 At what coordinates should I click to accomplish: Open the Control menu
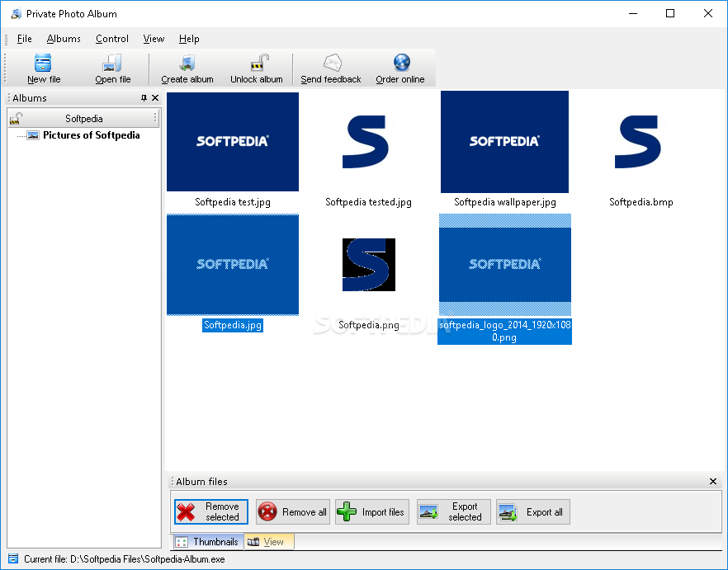click(112, 39)
